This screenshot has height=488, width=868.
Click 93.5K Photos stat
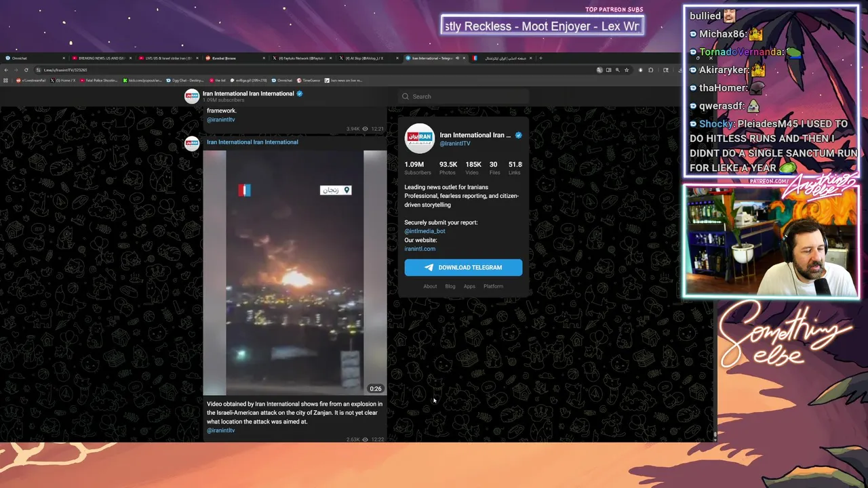pos(448,168)
